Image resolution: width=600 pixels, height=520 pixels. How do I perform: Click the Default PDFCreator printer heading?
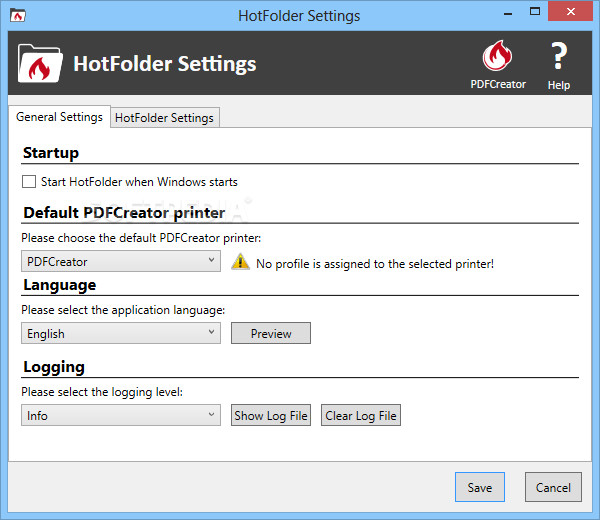[x=124, y=213]
